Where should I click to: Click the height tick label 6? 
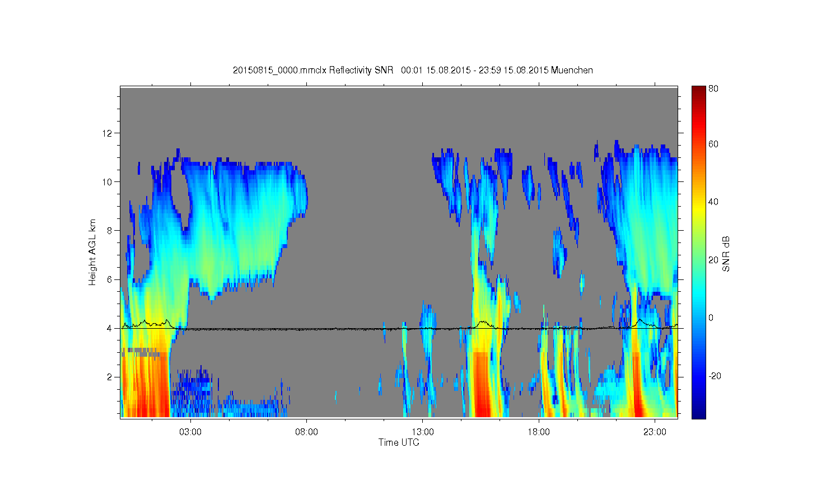click(110, 279)
